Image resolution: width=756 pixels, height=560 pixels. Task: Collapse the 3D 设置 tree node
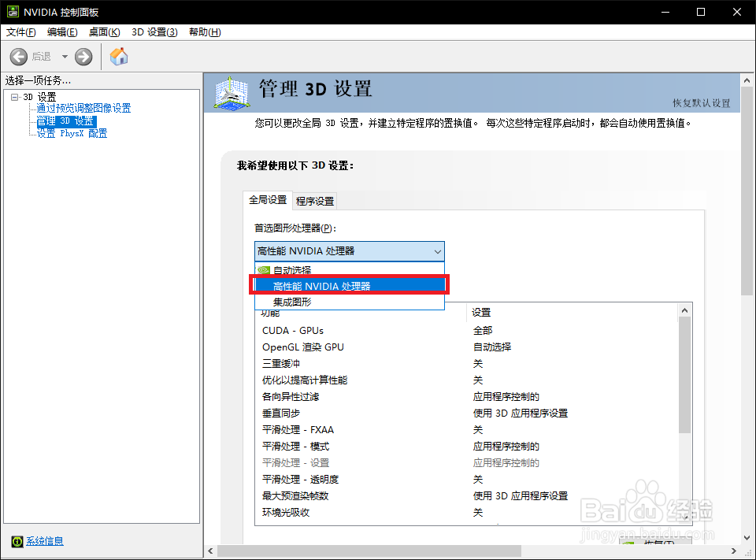[x=14, y=97]
